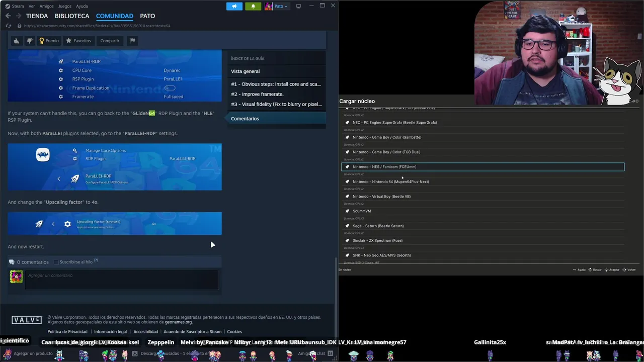Select Game Boy Color TGB Dual core
Viewport: 644px width, 362px height.
(x=482, y=152)
